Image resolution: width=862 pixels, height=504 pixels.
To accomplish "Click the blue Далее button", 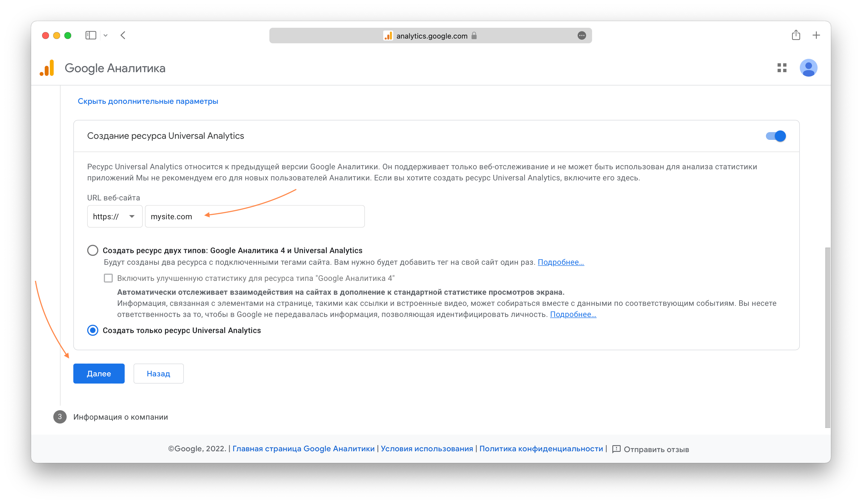I will 99,373.
